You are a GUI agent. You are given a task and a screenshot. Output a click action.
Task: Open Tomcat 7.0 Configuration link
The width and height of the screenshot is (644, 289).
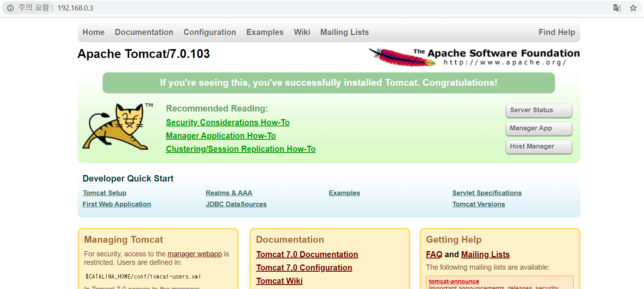tap(304, 268)
